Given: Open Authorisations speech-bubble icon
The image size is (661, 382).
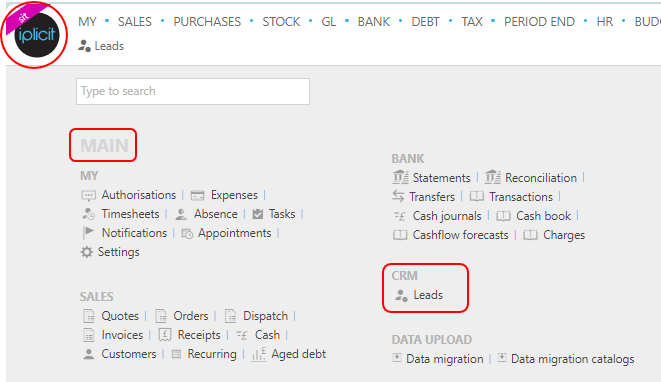Looking at the screenshot, I should click(x=88, y=196).
